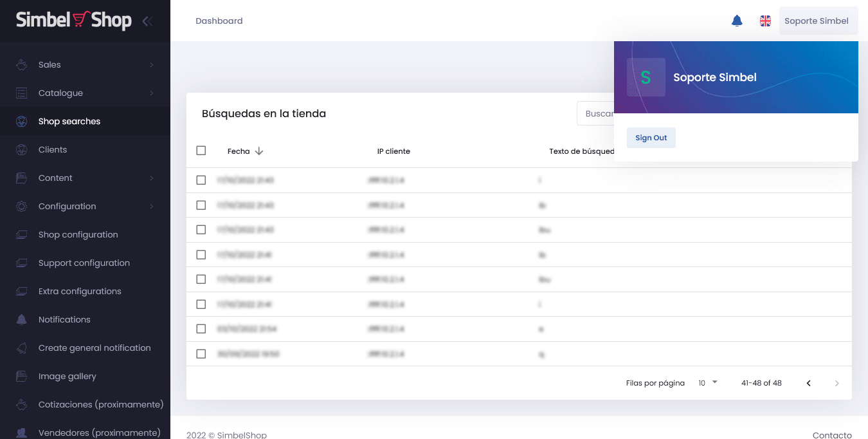Collapse sidebar using double chevron icon
The height and width of the screenshot is (439, 868).
click(147, 21)
